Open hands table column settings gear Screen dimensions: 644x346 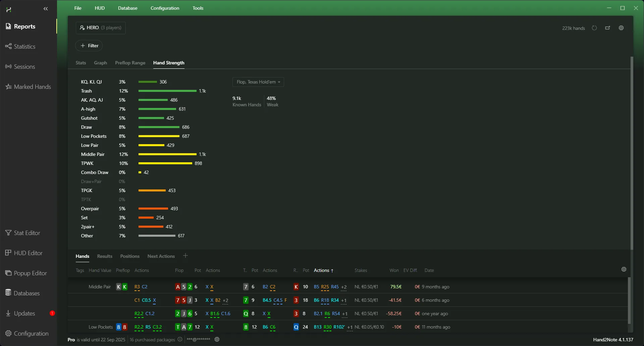click(x=624, y=270)
